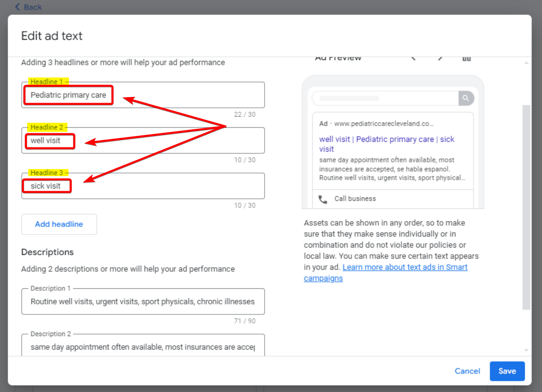The image size is (542, 392).
Task: Click the right panel vertical scrollbar
Action: 526,206
